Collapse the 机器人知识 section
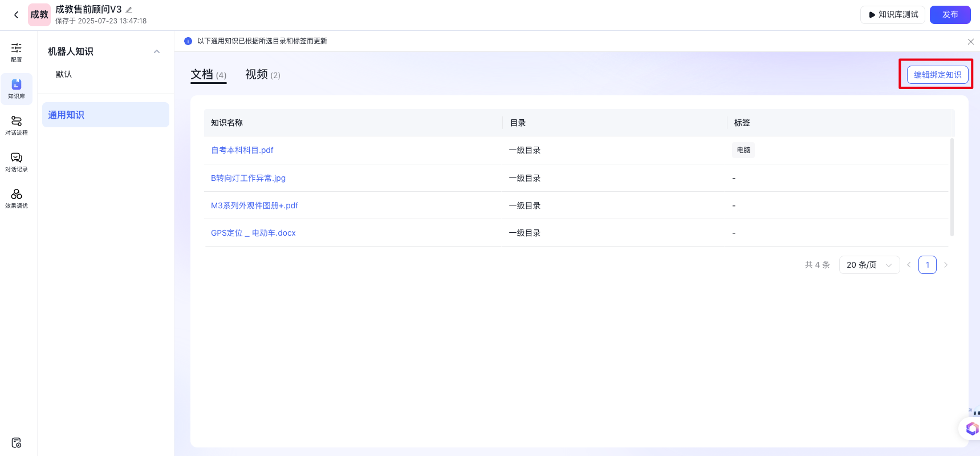This screenshot has height=456, width=980. pyautogui.click(x=157, y=51)
